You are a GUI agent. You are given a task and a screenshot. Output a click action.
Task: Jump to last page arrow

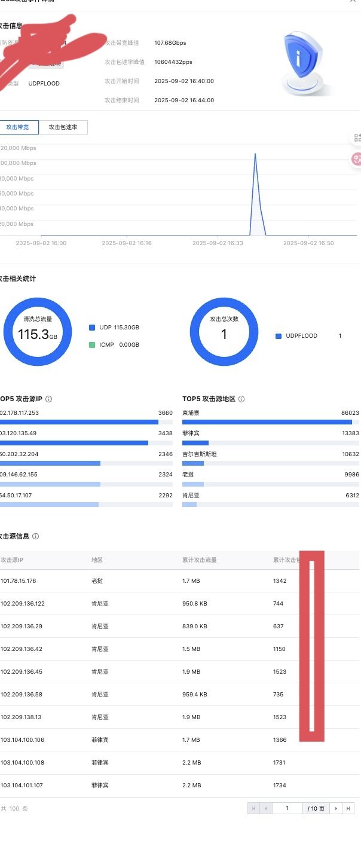348,808
